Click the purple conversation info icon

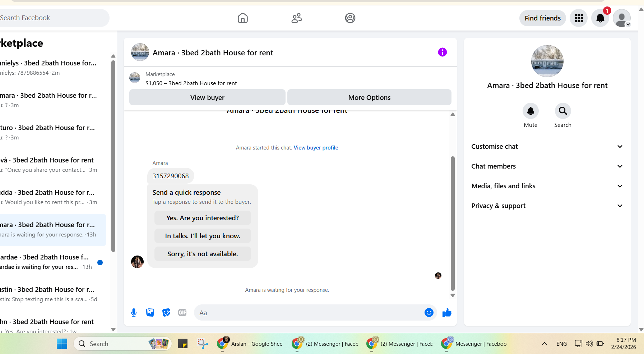(x=443, y=52)
